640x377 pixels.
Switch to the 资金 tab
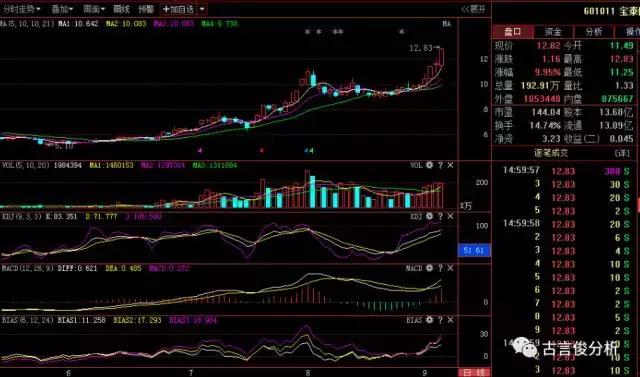click(x=553, y=32)
